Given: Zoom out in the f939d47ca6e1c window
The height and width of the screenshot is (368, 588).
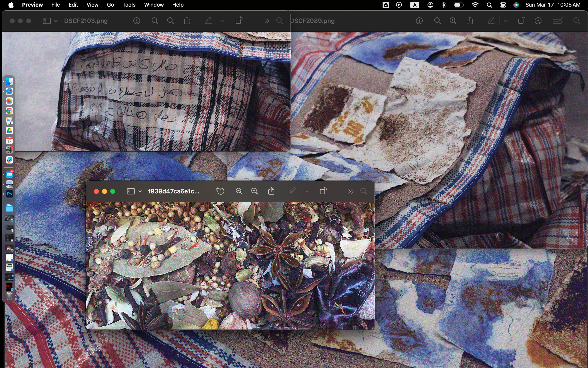Looking at the screenshot, I should coord(239,191).
